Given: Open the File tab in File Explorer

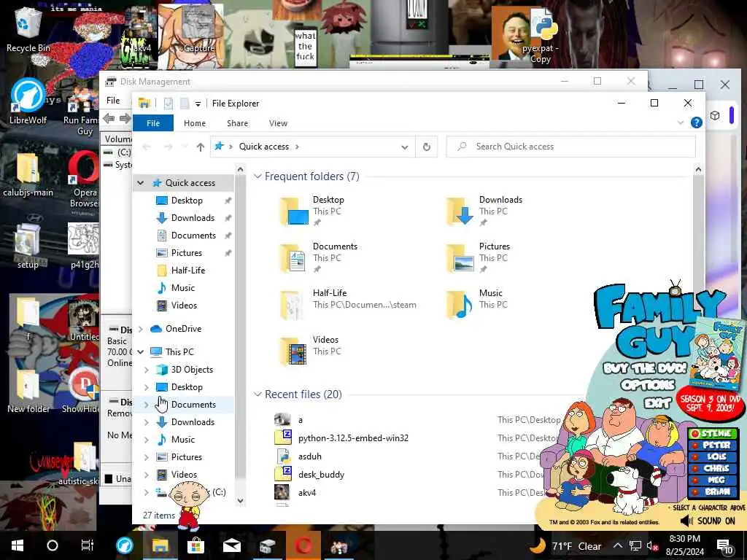Looking at the screenshot, I should (153, 123).
